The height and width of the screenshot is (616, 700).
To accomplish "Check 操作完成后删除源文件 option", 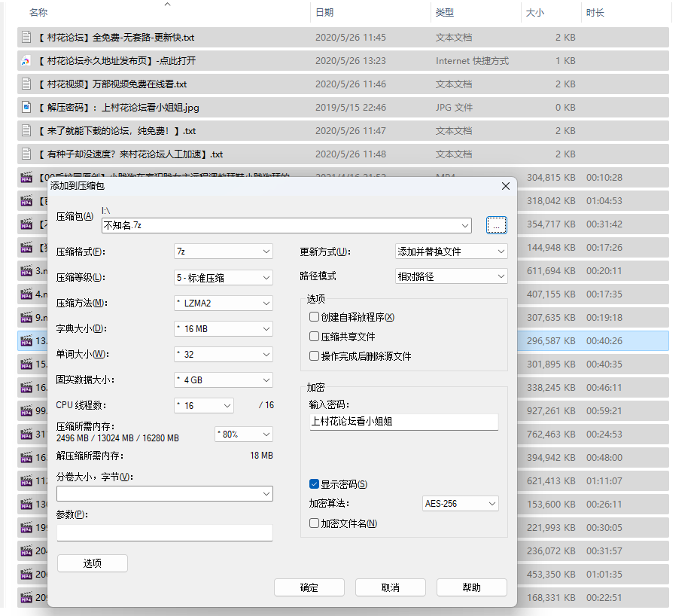I will click(x=315, y=356).
